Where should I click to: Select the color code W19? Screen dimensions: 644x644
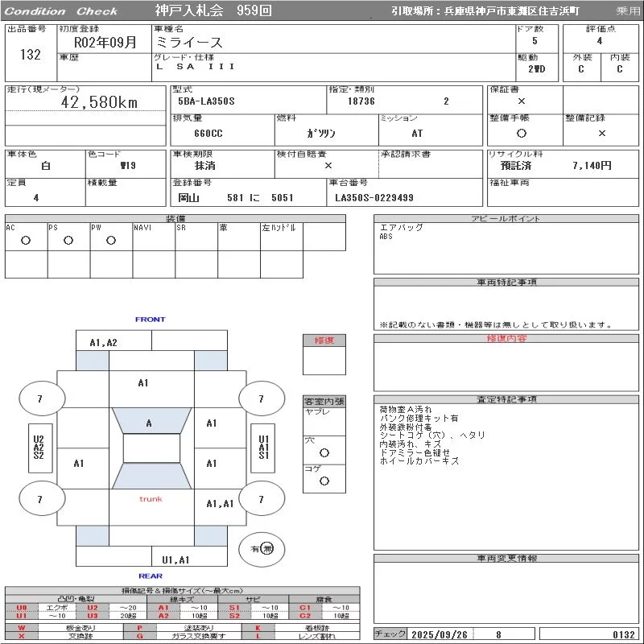(x=128, y=166)
